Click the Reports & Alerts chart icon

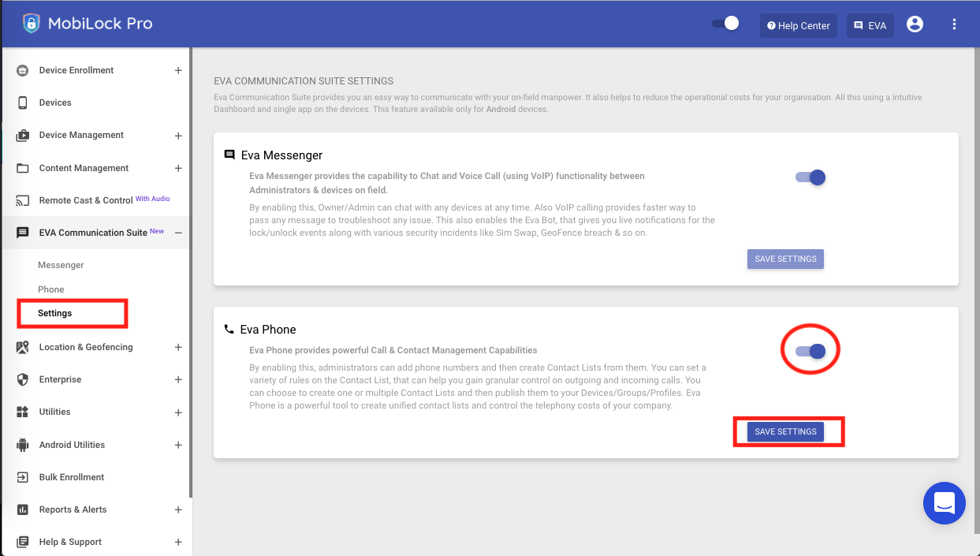click(x=23, y=509)
